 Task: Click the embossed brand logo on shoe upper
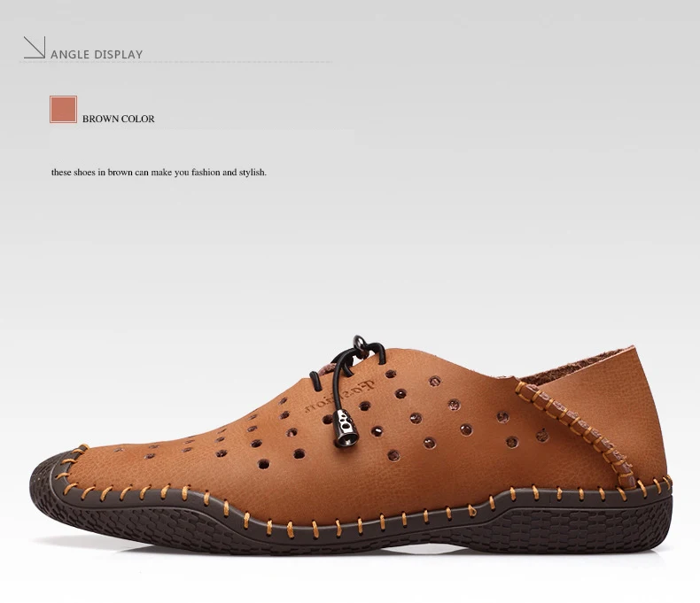pos(340,397)
